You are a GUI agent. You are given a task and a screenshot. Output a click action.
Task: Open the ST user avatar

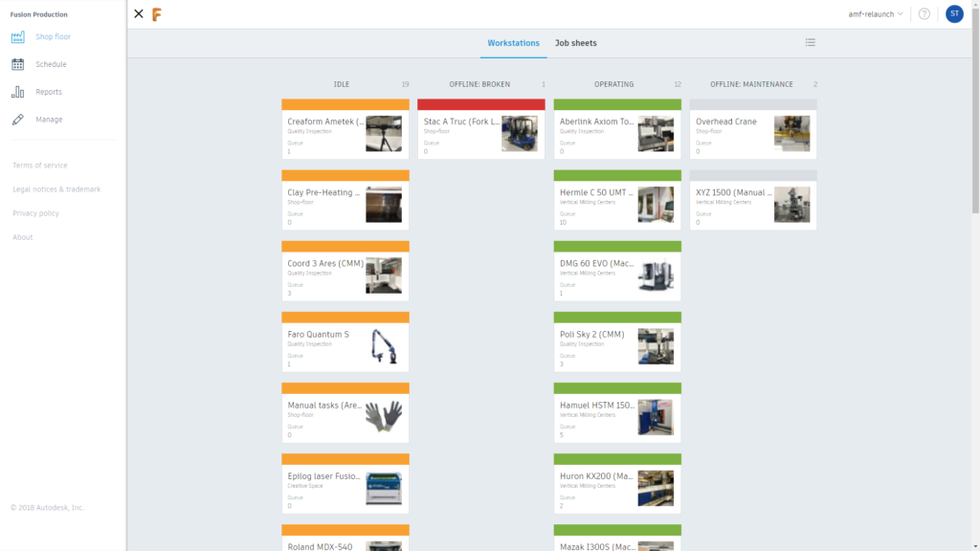pos(954,13)
